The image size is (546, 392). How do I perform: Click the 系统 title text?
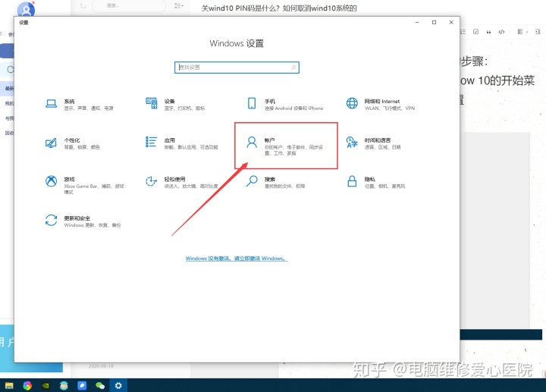69,102
